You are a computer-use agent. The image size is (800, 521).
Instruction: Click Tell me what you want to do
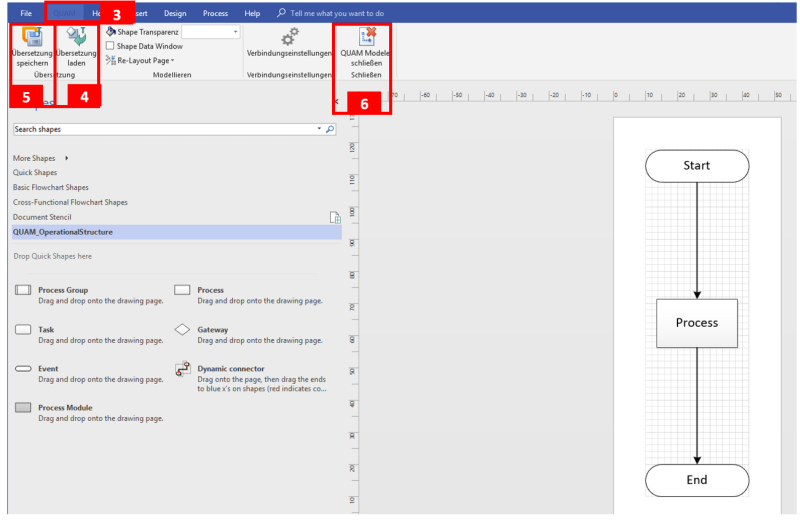click(x=337, y=13)
